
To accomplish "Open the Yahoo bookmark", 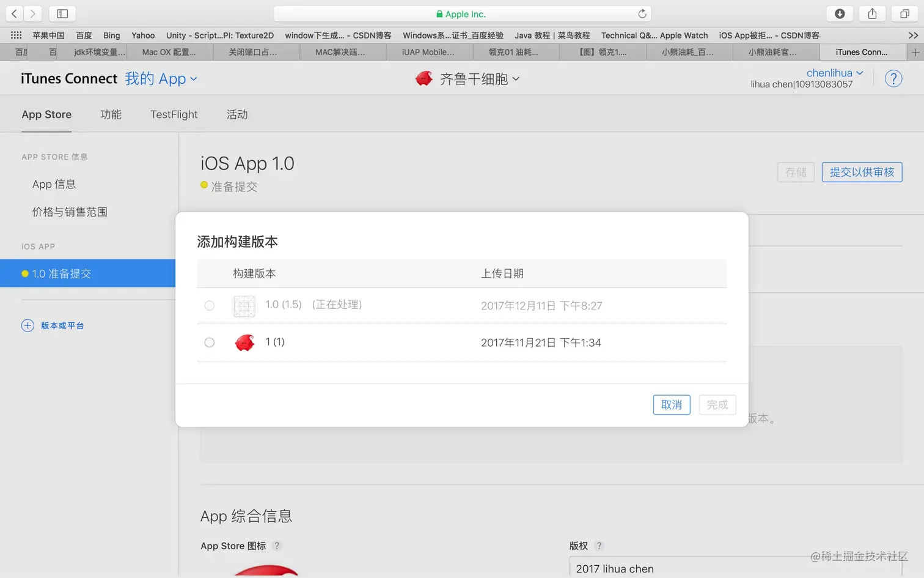I will [143, 35].
